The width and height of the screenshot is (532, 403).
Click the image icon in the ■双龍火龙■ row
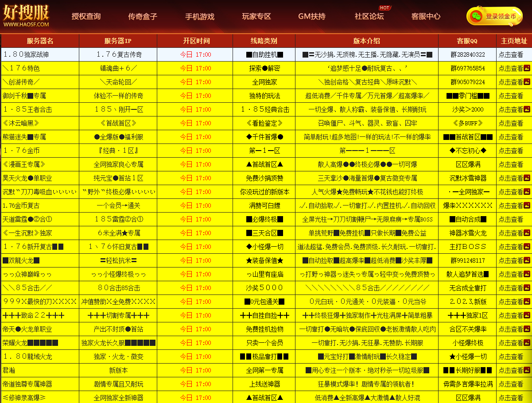[527, 260]
